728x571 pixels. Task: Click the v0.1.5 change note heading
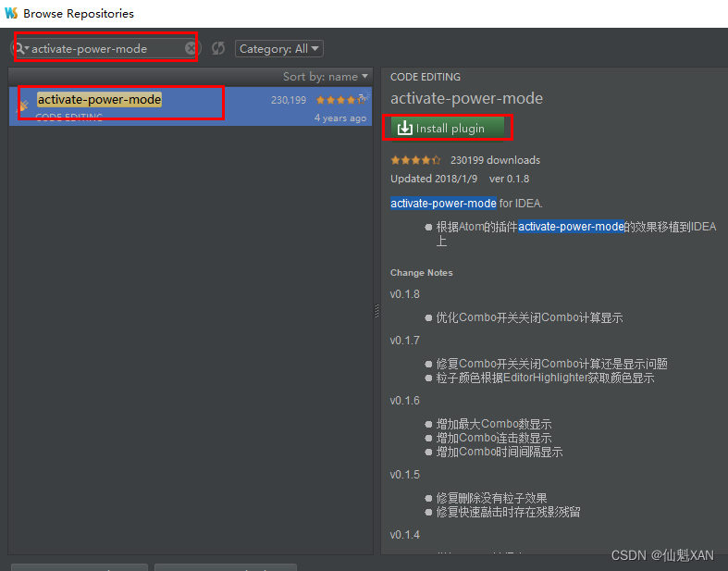pyautogui.click(x=405, y=475)
